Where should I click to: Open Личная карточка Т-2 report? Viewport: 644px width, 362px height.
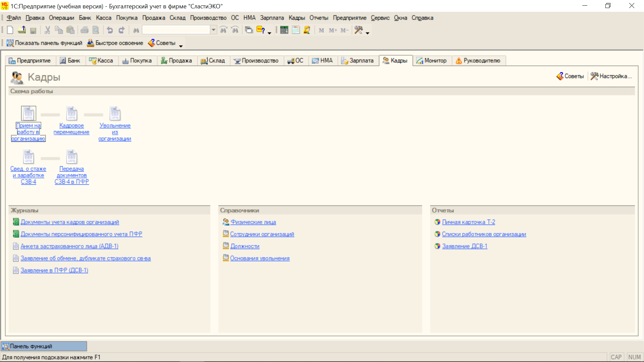point(468,222)
